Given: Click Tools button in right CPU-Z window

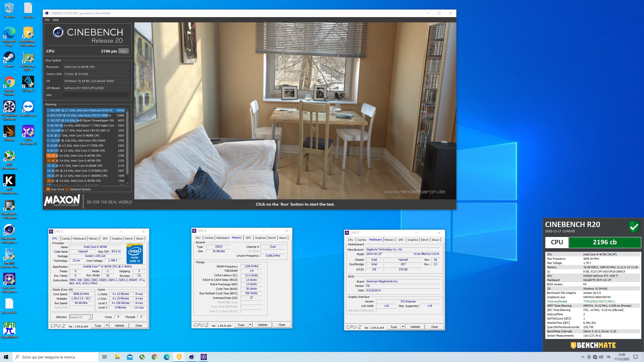Looking at the screenshot, I should pyautogui.click(x=394, y=327).
